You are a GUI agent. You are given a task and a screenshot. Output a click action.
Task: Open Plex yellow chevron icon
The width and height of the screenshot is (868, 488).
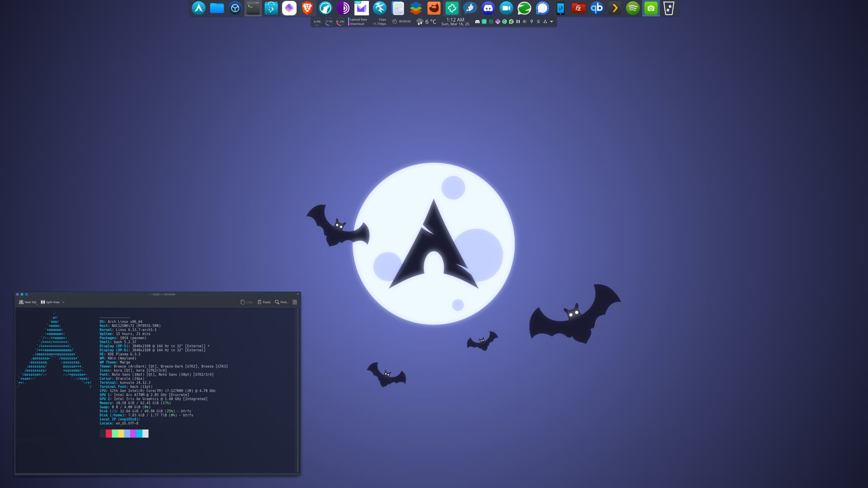point(615,8)
